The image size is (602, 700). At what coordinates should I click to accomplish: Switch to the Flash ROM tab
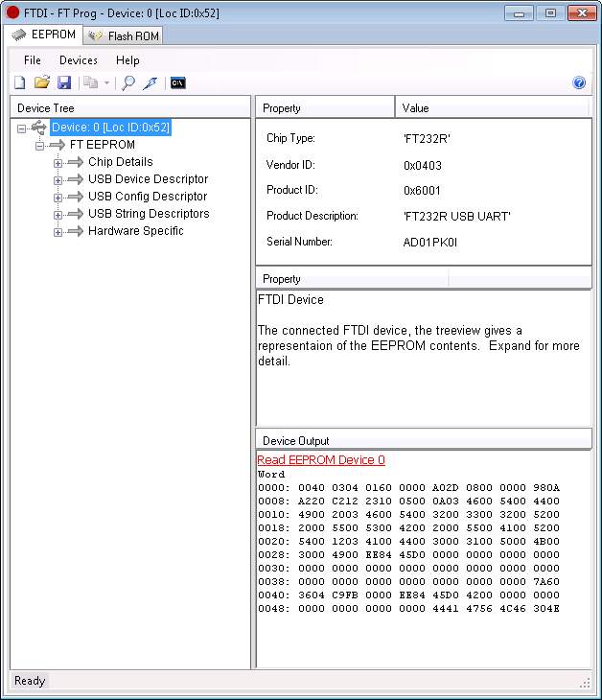click(124, 35)
